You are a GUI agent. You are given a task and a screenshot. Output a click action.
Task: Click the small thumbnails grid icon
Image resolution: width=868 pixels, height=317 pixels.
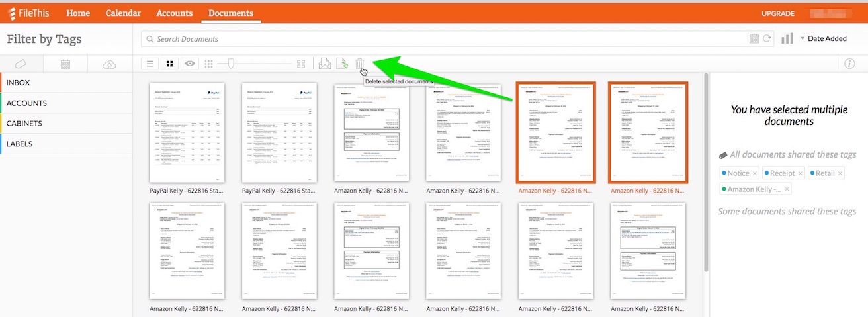209,64
